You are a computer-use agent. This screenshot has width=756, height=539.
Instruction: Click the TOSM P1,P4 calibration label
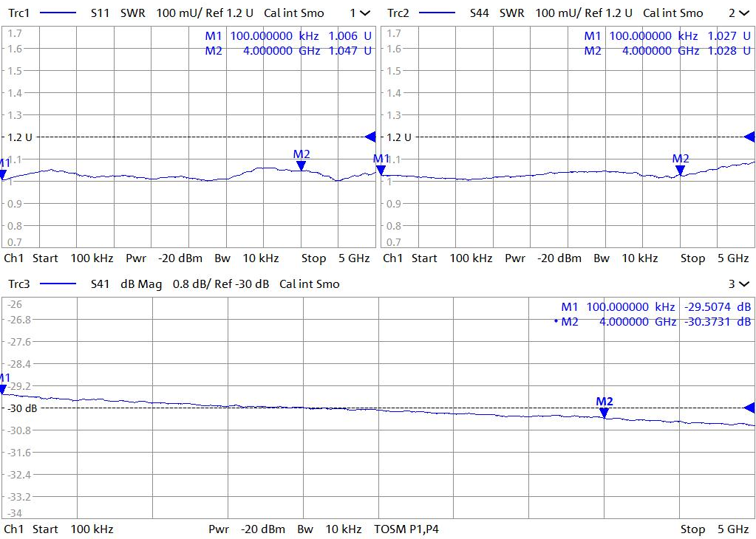tap(406, 529)
